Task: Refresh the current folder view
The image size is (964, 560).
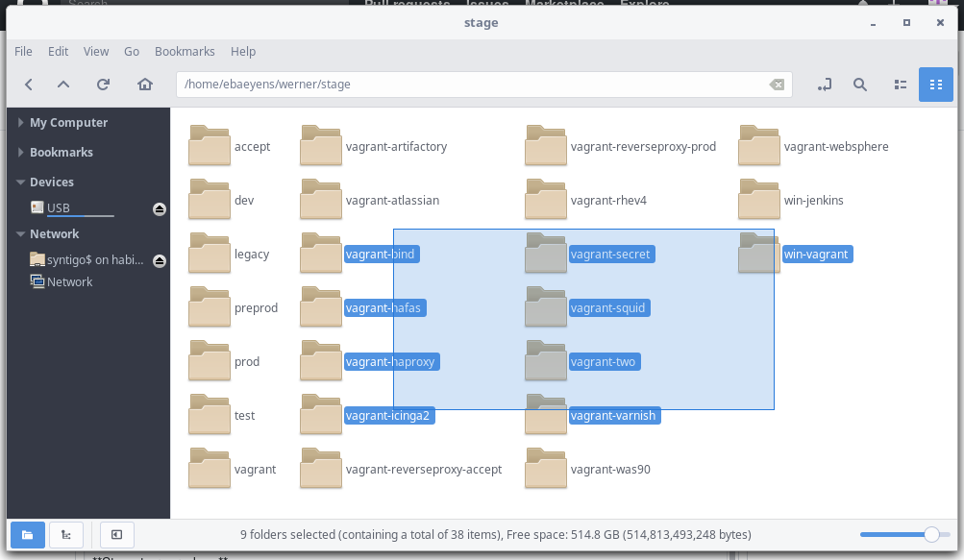Action: click(x=103, y=85)
